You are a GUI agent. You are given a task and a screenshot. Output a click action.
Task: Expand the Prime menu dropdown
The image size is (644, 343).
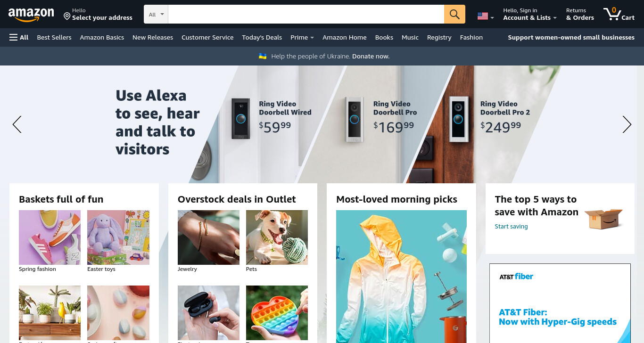point(302,37)
